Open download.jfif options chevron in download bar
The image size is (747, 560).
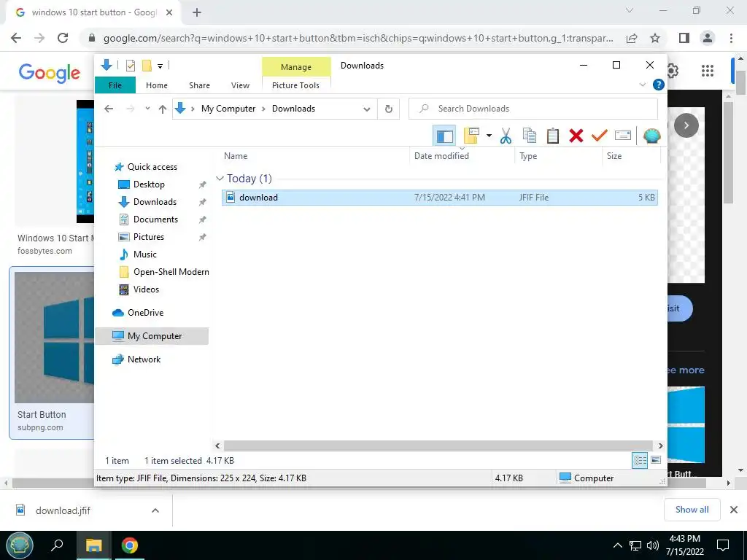point(155,510)
